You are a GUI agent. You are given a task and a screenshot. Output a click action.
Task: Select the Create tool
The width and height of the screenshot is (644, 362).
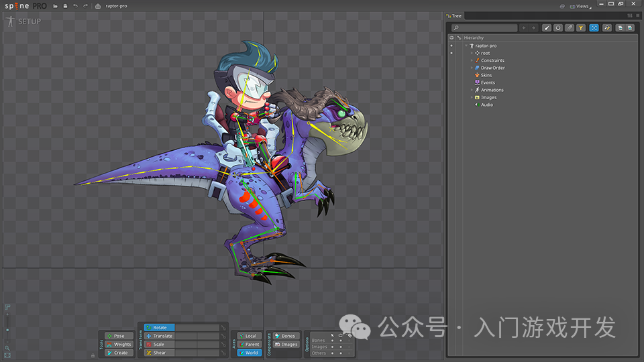click(x=119, y=353)
